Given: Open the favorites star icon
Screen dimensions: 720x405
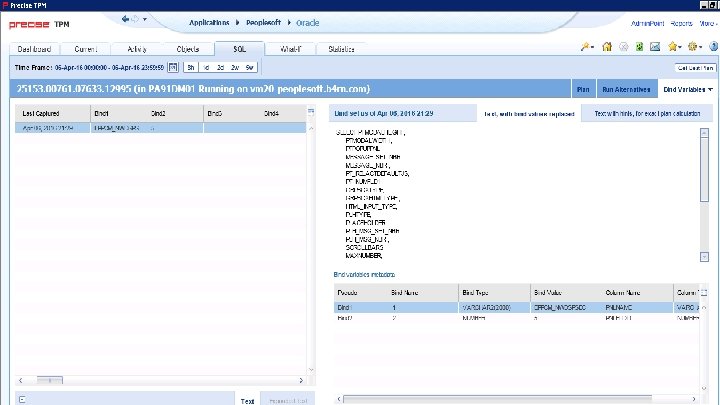Looking at the screenshot, I should [x=675, y=47].
